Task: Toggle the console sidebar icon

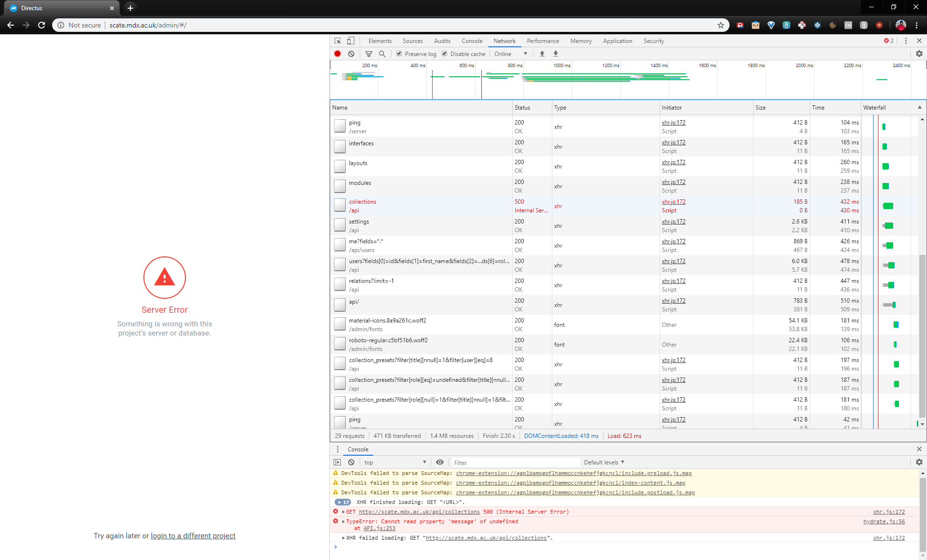Action: pyautogui.click(x=337, y=462)
